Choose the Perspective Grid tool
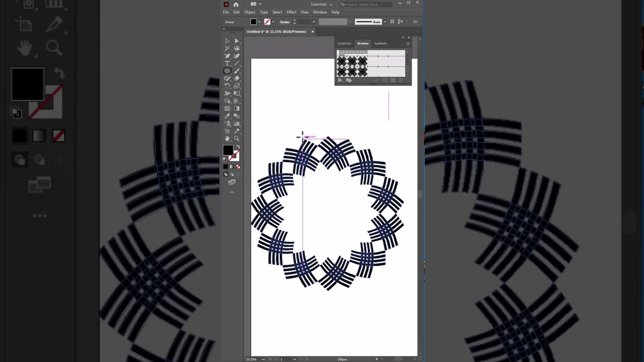Viewport: 644px width, 362px height. (236, 101)
